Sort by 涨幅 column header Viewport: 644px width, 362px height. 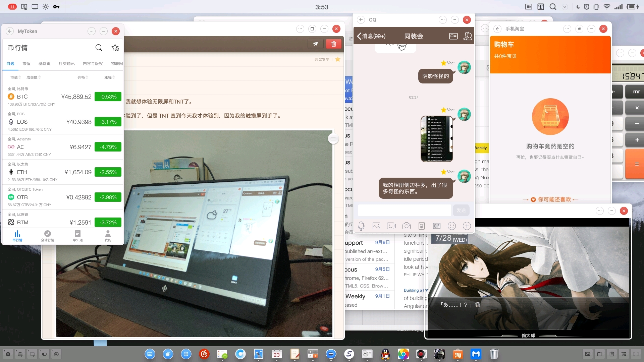(110, 77)
